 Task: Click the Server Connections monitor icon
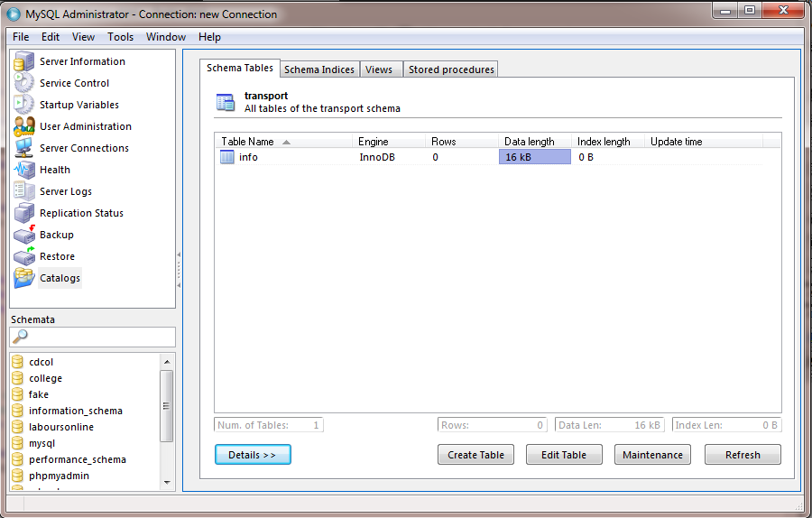click(x=23, y=148)
